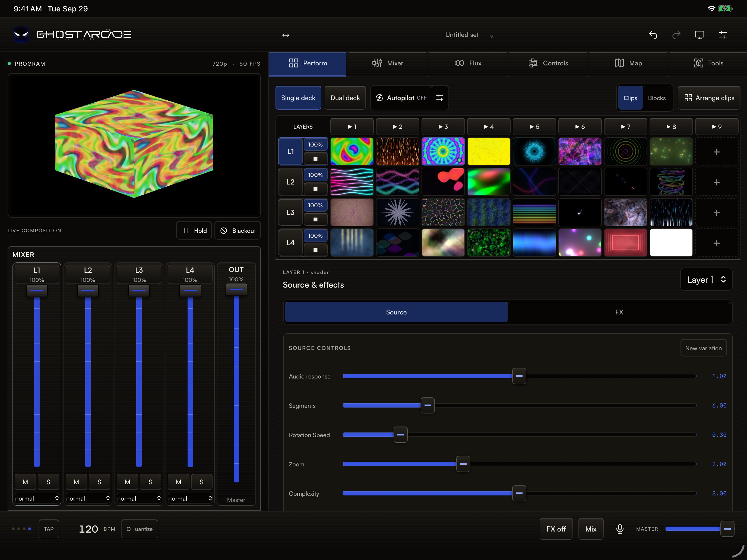747x560 pixels.
Task: Stop layer L4 playback
Action: coord(315,250)
